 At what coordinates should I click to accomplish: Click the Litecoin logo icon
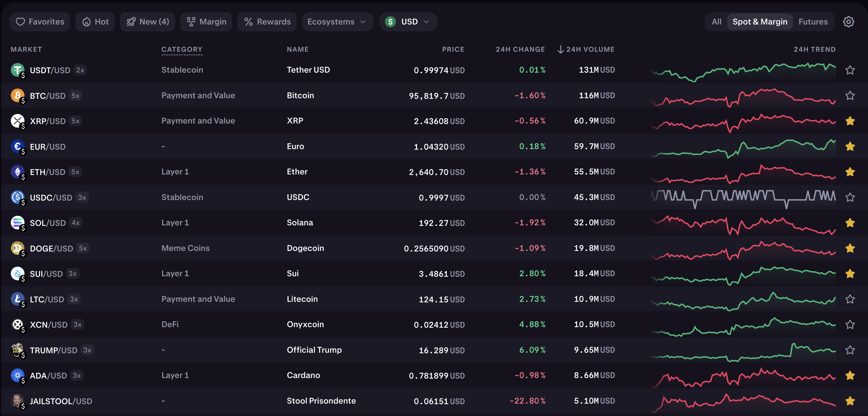[x=18, y=299]
